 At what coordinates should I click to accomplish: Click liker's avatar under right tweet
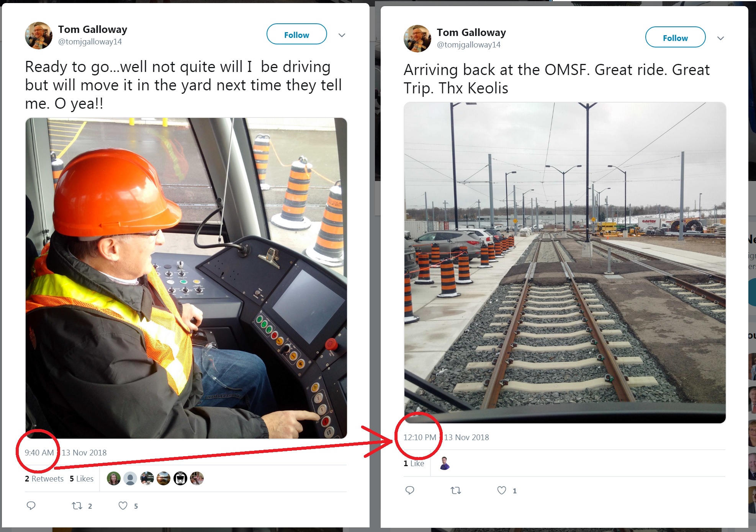[445, 463]
